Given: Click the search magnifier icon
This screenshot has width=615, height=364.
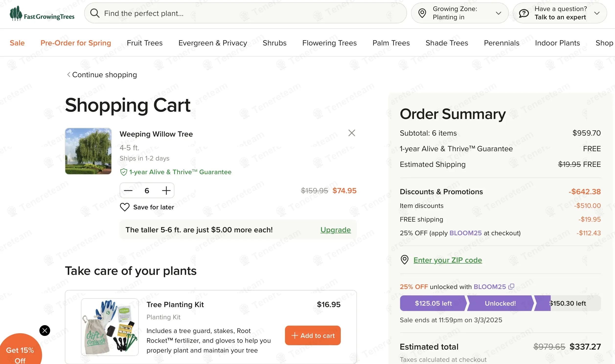Looking at the screenshot, I should [95, 13].
